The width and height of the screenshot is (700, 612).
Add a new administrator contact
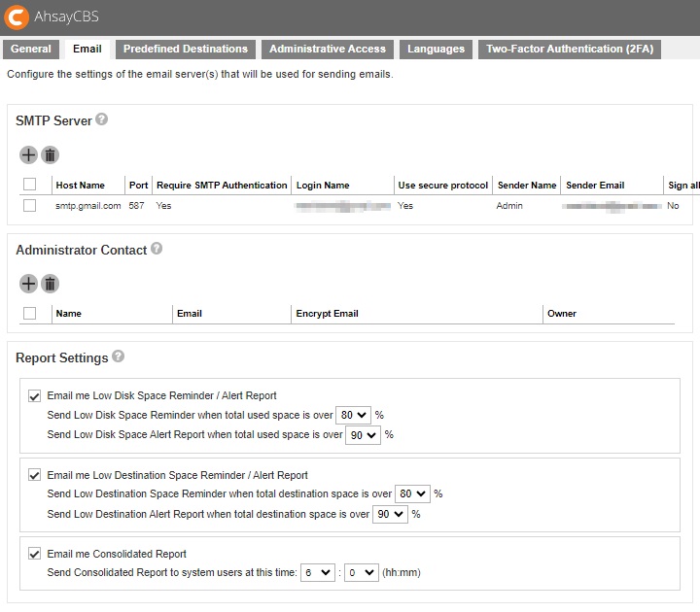pos(28,284)
